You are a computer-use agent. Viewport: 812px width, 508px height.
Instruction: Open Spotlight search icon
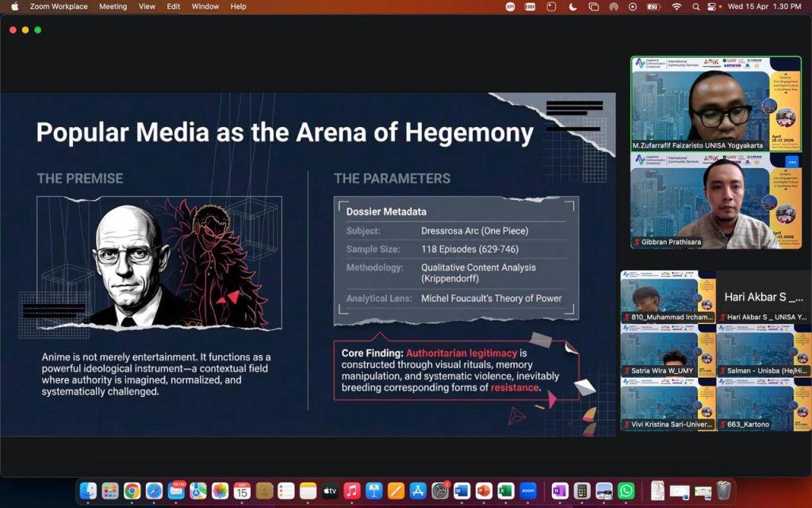point(696,6)
